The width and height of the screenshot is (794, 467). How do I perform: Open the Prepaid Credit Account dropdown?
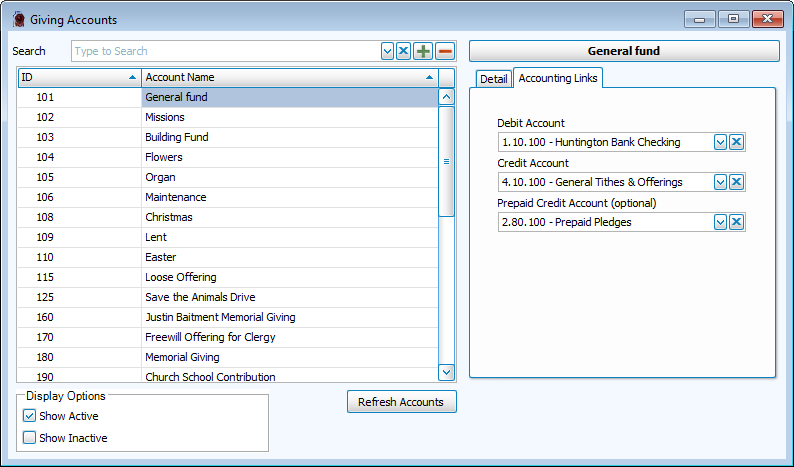coord(720,222)
